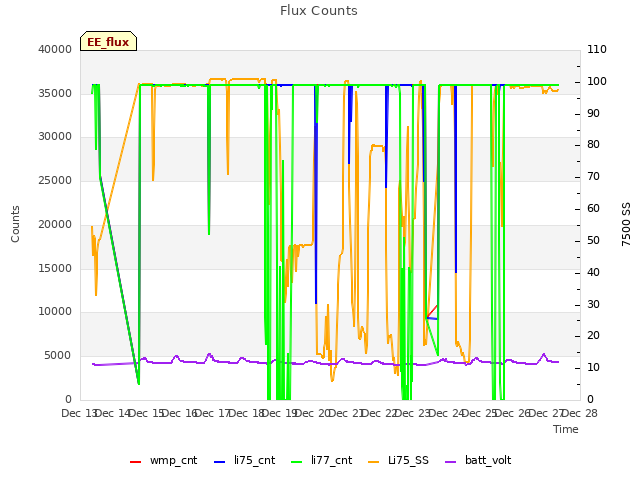Click the 10000 y-axis tick label

55,312
